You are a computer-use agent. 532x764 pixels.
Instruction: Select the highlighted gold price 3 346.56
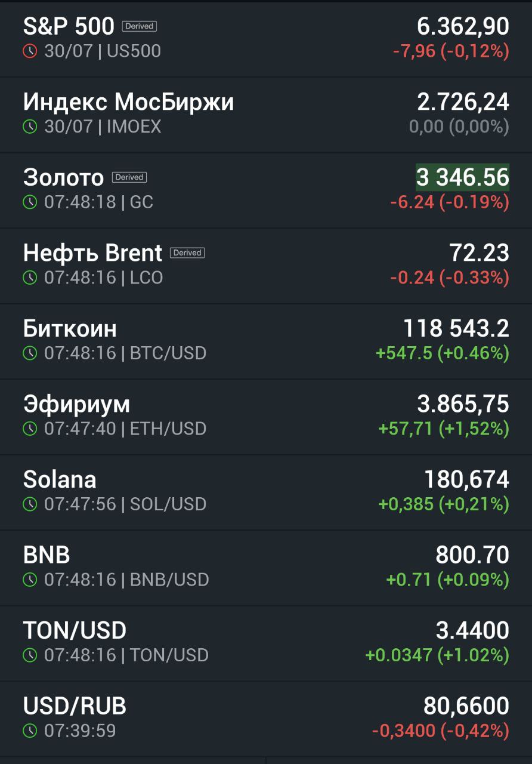pyautogui.click(x=463, y=177)
